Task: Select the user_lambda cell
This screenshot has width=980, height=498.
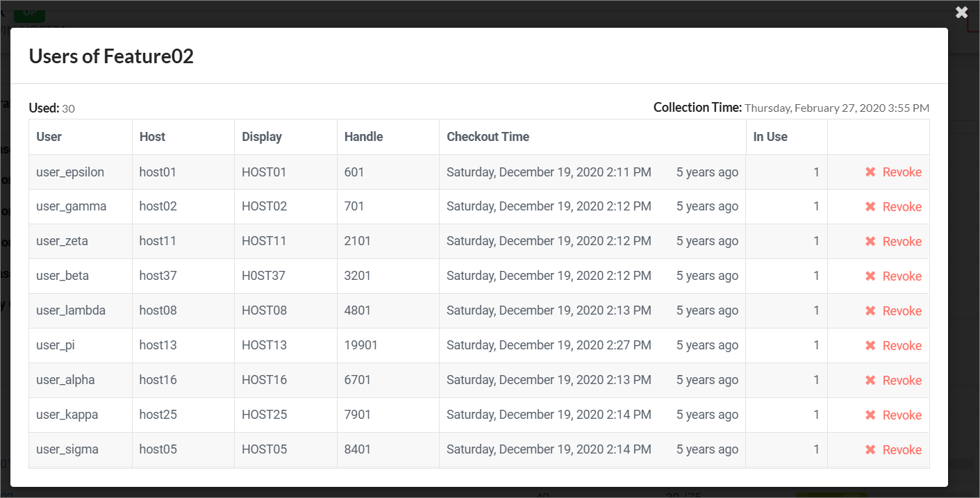Action: (x=81, y=311)
